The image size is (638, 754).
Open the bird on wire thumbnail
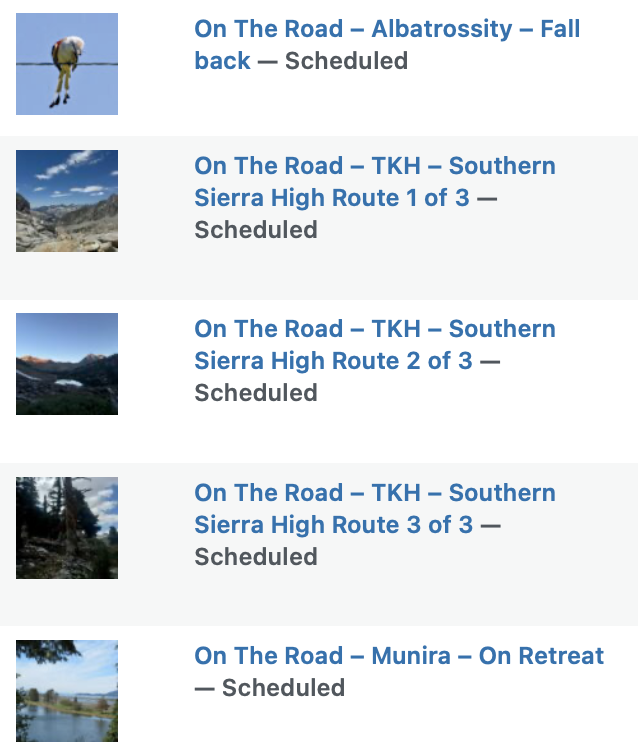(x=67, y=64)
